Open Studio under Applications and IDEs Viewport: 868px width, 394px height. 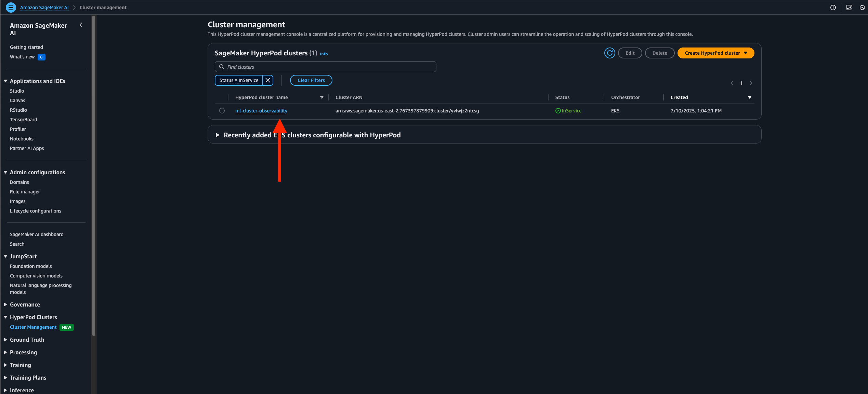point(17,91)
